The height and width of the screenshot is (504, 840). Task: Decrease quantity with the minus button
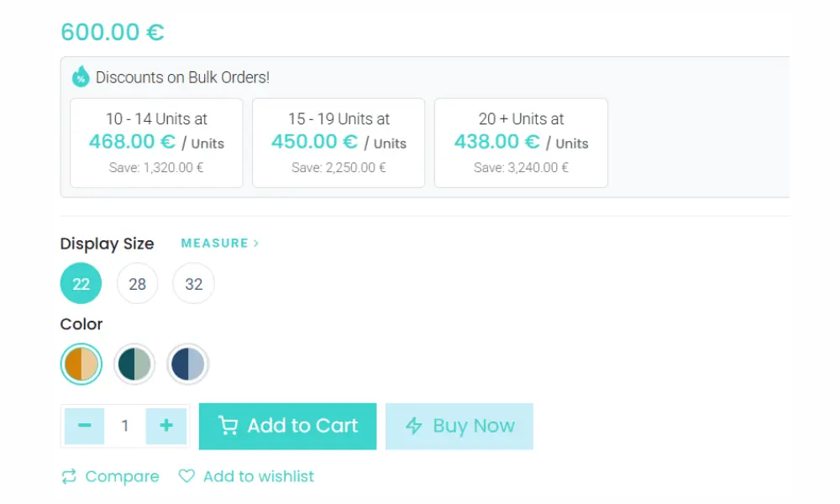(84, 426)
